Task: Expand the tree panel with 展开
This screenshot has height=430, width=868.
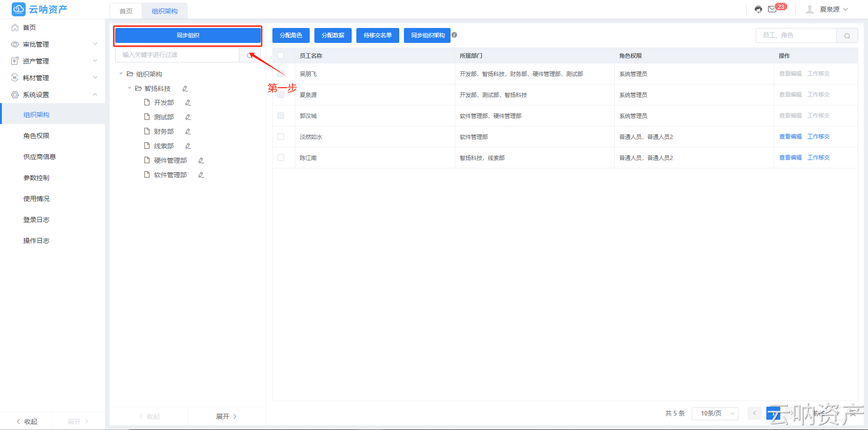Action: 227,416
